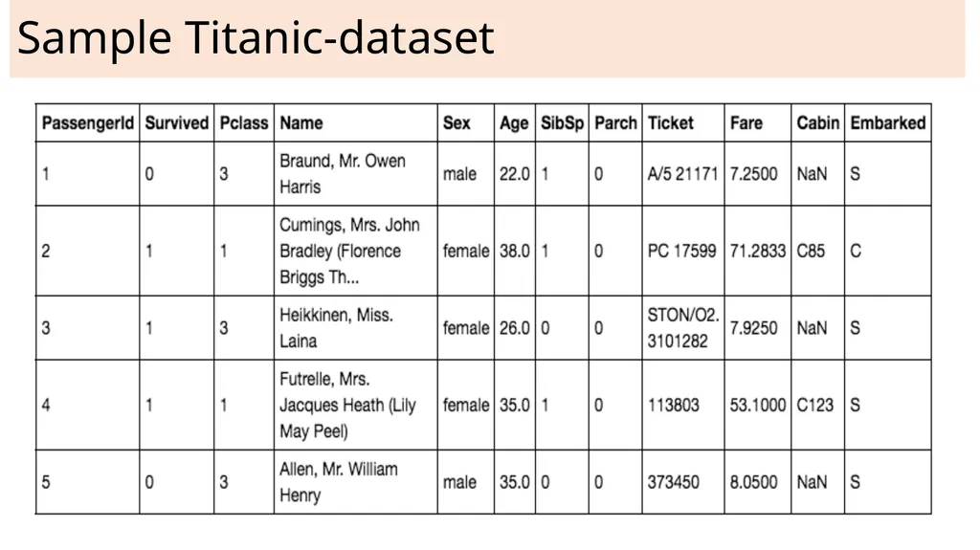Click the PassengerId column header
The height and width of the screenshot is (550, 980).
[x=87, y=123]
